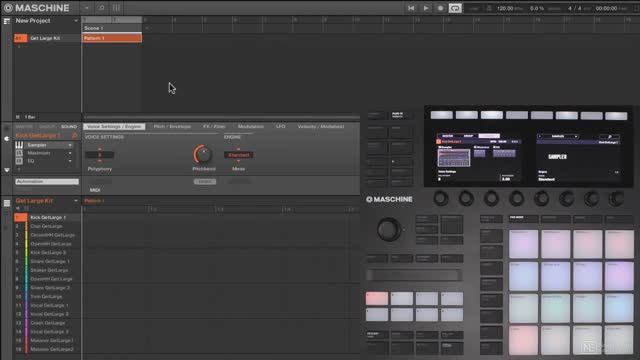Open the Sampler plug-in dropdown arrow
This screenshot has height=360, width=640.
tap(70, 145)
